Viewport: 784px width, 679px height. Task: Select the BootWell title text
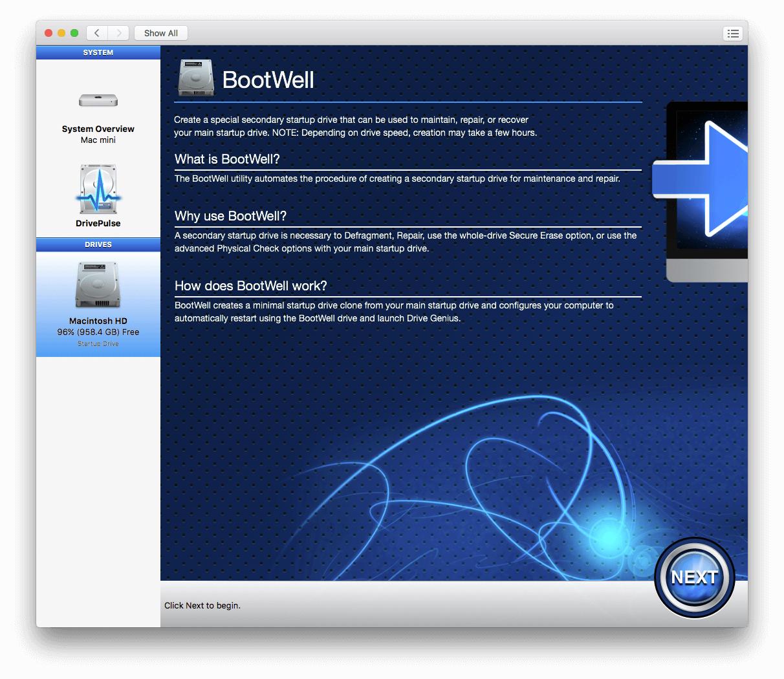(268, 80)
